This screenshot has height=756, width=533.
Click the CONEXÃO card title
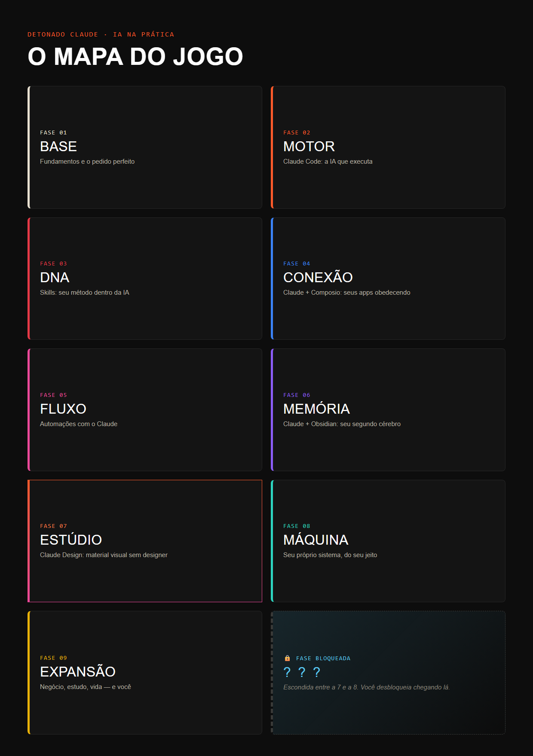click(x=318, y=277)
